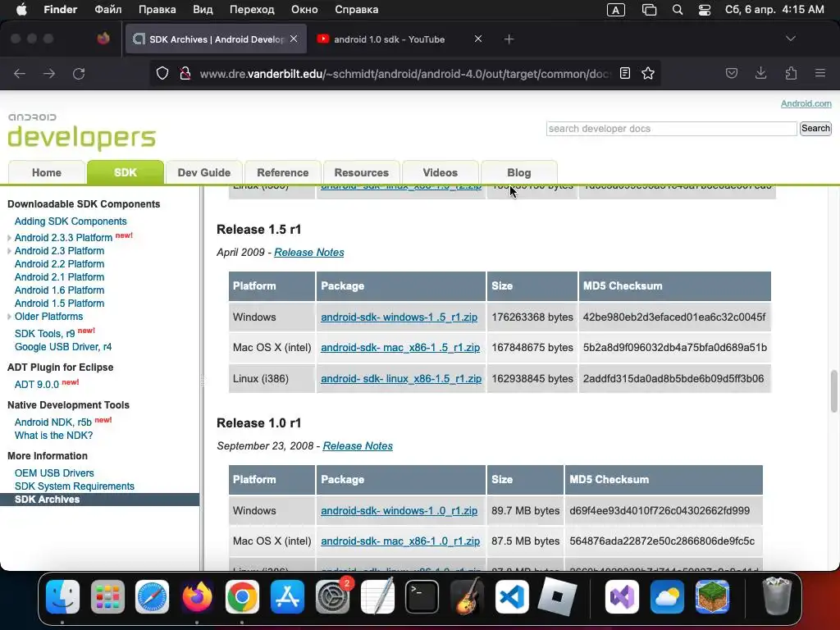Open Finder from the dock

62,597
